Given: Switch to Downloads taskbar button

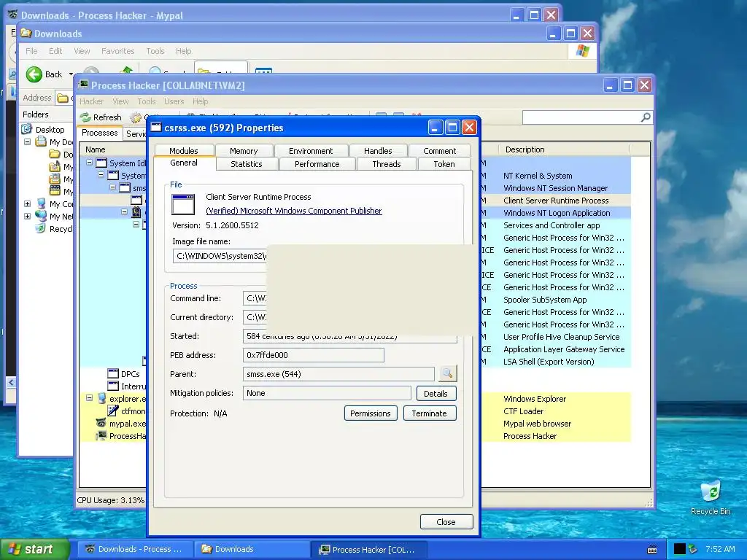Looking at the screenshot, I should (x=252, y=549).
